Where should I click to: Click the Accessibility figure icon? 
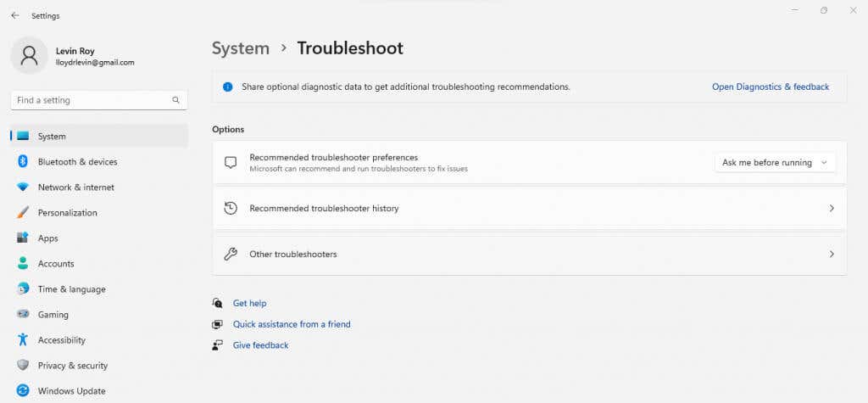[23, 339]
